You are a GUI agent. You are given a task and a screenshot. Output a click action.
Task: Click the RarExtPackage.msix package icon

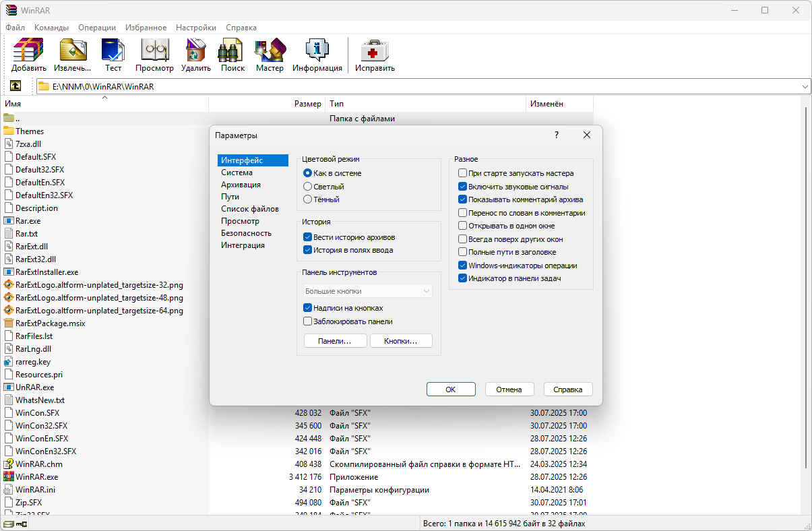pyautogui.click(x=9, y=323)
